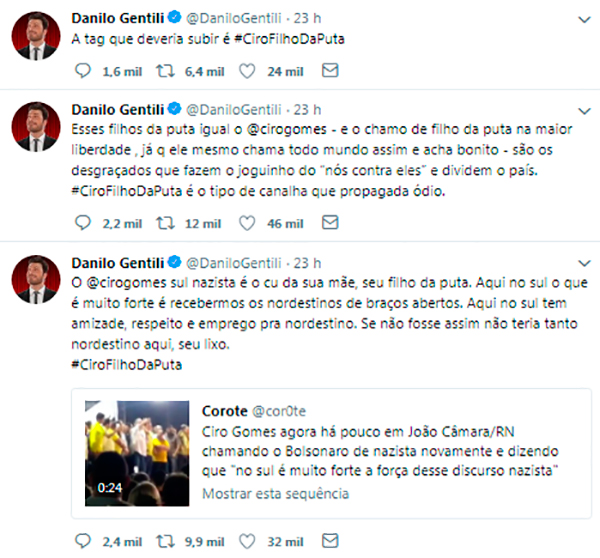Open @cirogomes mention in second tweet
The image size is (600, 558).
point(287,129)
